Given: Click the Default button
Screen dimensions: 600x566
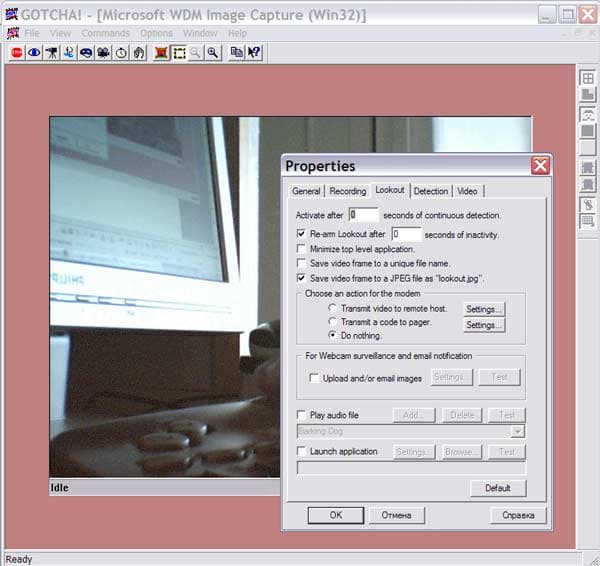Looking at the screenshot, I should pos(498,488).
